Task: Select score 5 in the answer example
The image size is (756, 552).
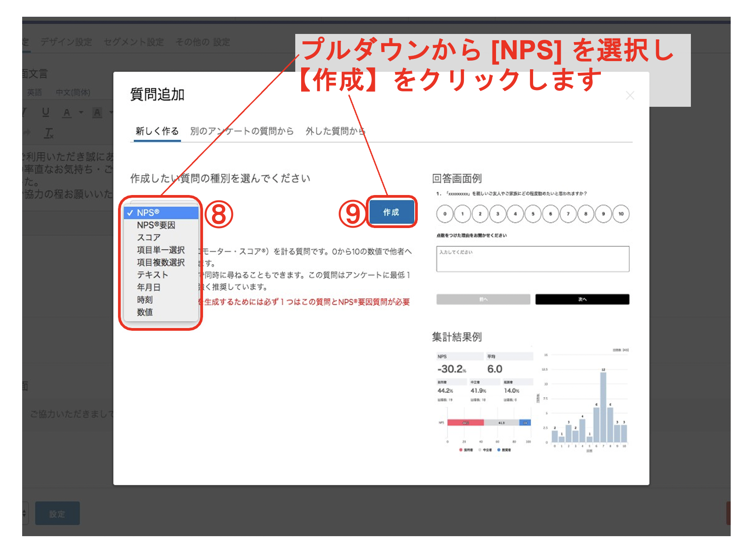Action: pos(533,214)
